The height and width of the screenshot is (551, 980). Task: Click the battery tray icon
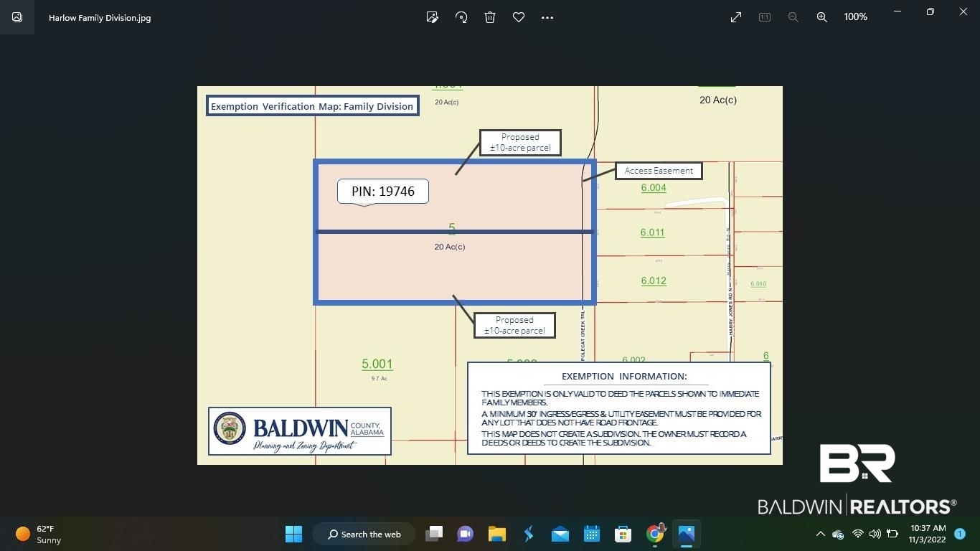[893, 534]
